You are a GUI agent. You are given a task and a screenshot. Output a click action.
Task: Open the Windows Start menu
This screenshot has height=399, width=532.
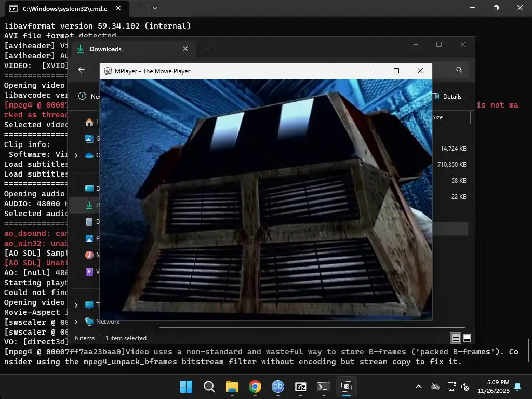coord(186,387)
